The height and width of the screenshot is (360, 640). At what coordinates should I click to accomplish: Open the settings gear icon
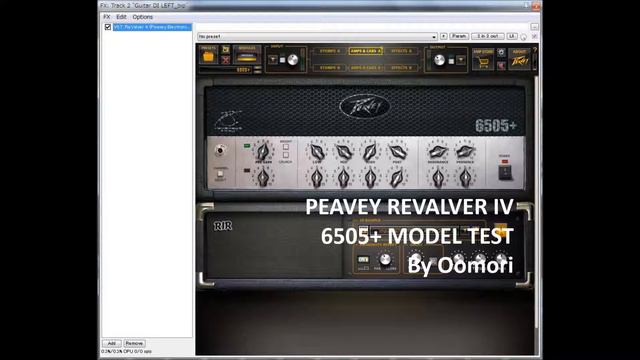click(501, 52)
